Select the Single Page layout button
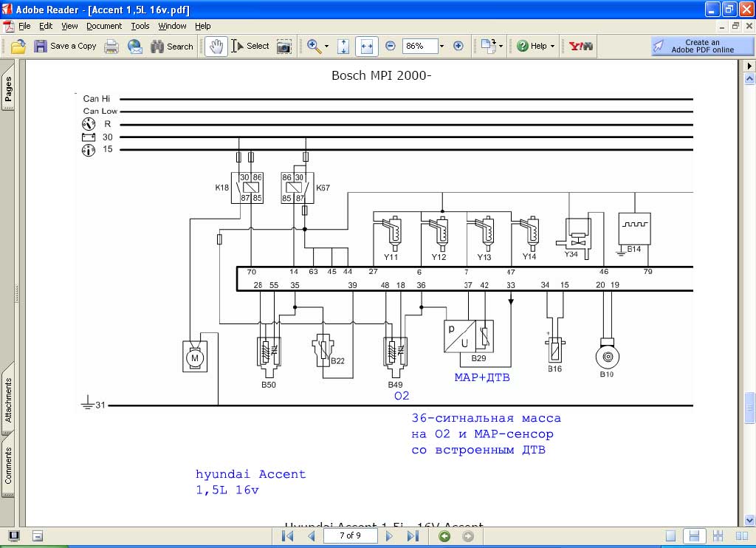Viewport: 756px width, 548px height. click(x=670, y=536)
